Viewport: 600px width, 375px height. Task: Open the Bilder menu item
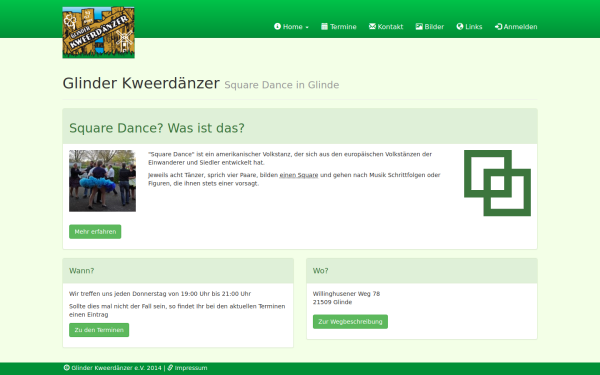(430, 26)
